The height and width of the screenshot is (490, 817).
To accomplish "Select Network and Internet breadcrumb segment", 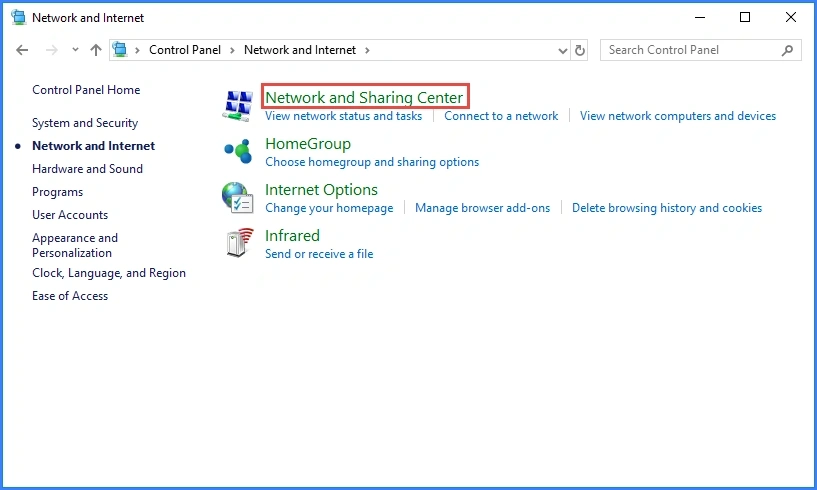I will point(300,50).
